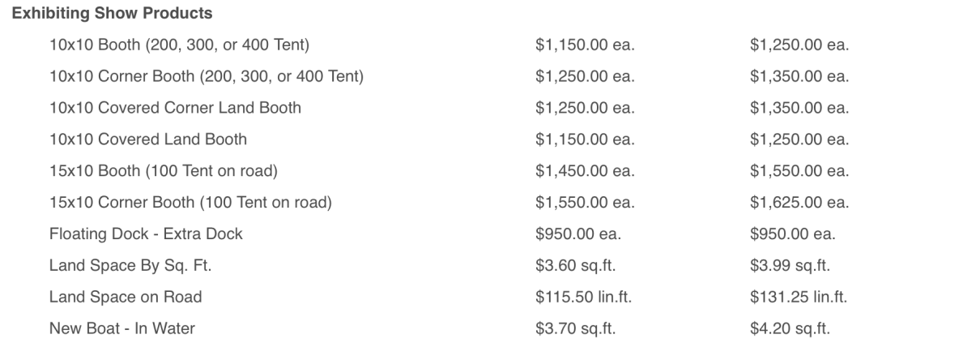Select the $3.60 sq.ft. price
Screen dimensions: 980x343
(575, 266)
